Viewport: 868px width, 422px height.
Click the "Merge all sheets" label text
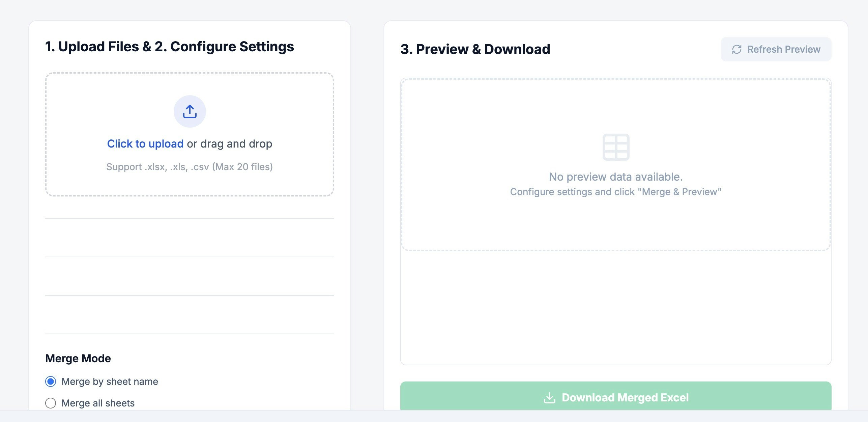[x=97, y=403]
